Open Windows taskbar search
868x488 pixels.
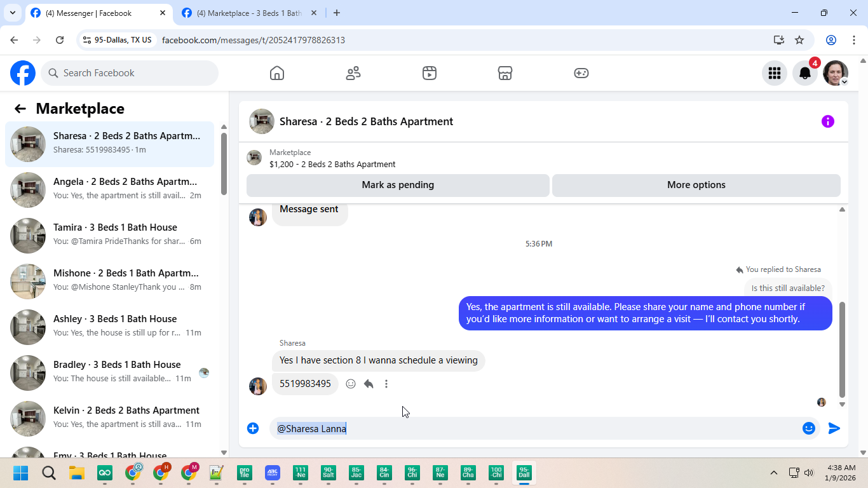[49, 473]
